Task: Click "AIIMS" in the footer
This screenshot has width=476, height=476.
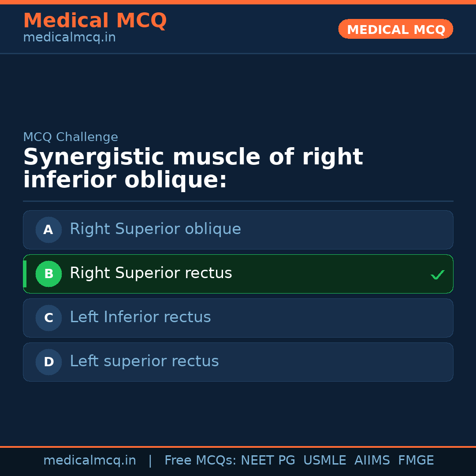Action: (x=372, y=461)
